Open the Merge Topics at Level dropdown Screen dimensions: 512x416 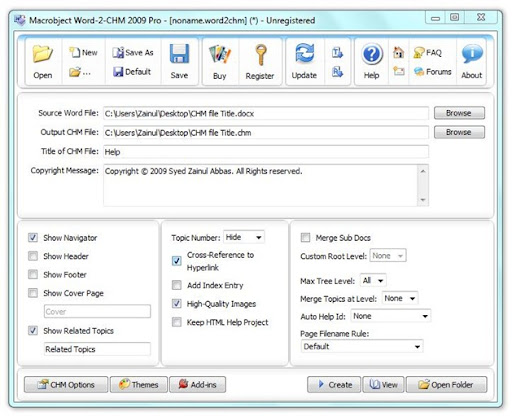(x=400, y=298)
